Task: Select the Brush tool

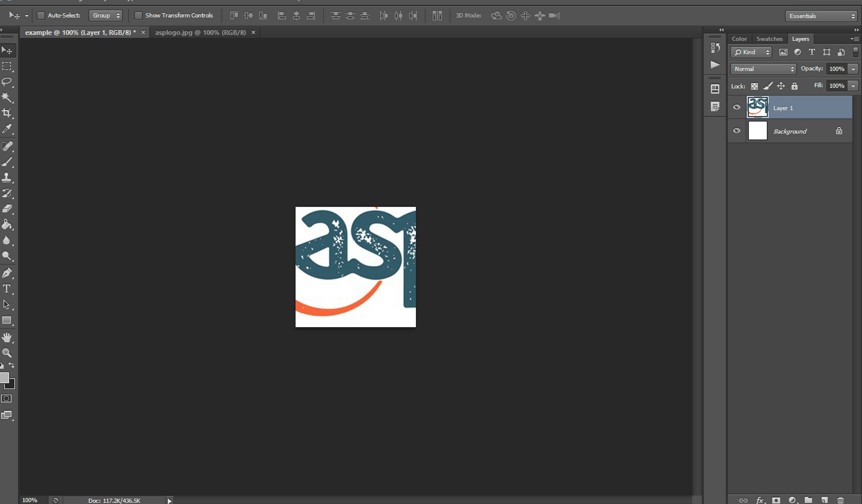Action: (7, 162)
